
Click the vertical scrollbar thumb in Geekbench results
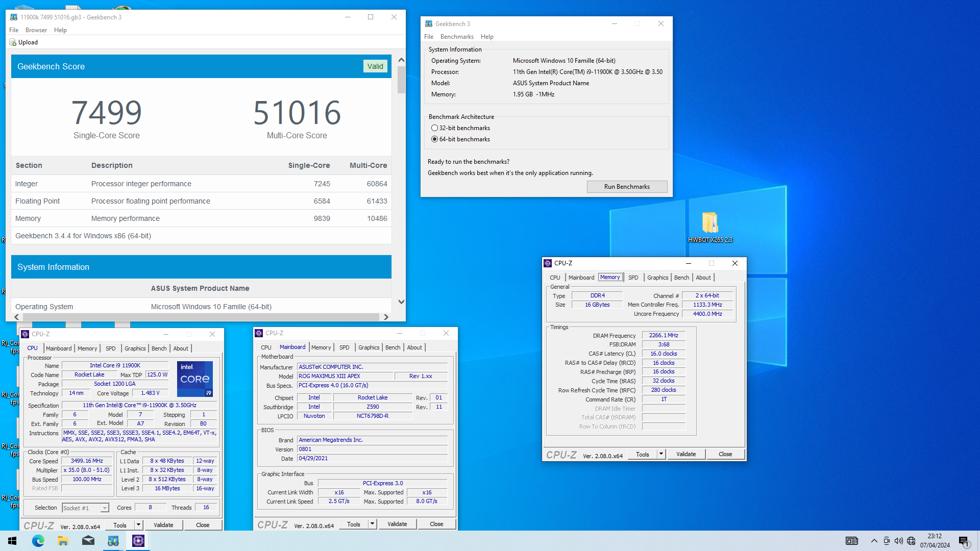coord(401,80)
